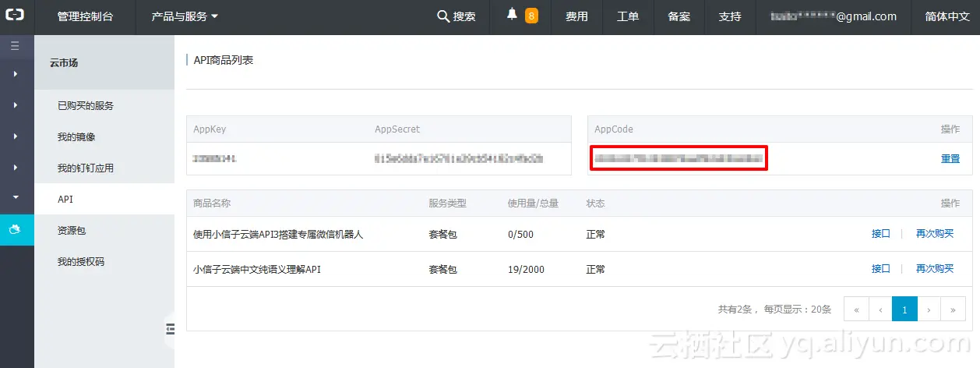The width and height of the screenshot is (980, 368).
Task: Click the orange notification badge showing 8
Action: click(x=531, y=16)
